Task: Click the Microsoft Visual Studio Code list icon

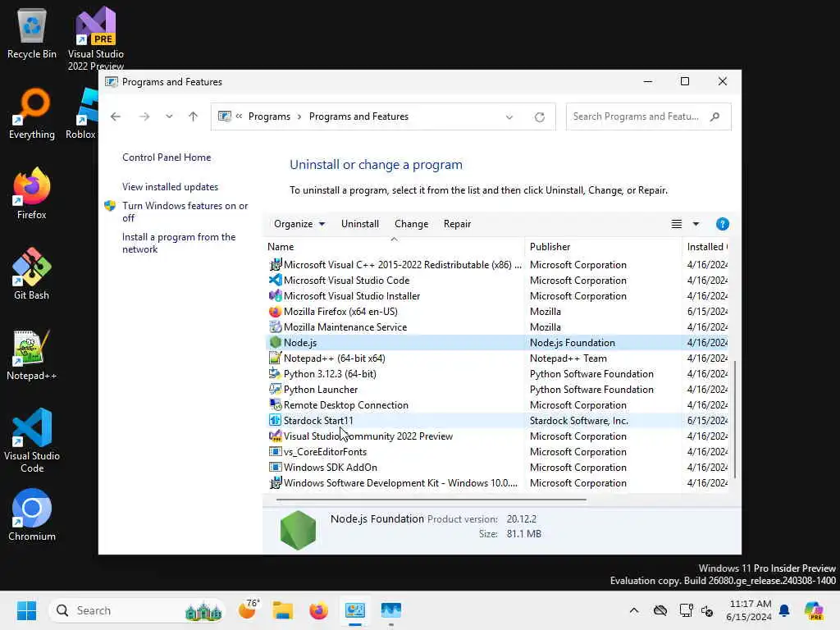Action: coord(276,281)
